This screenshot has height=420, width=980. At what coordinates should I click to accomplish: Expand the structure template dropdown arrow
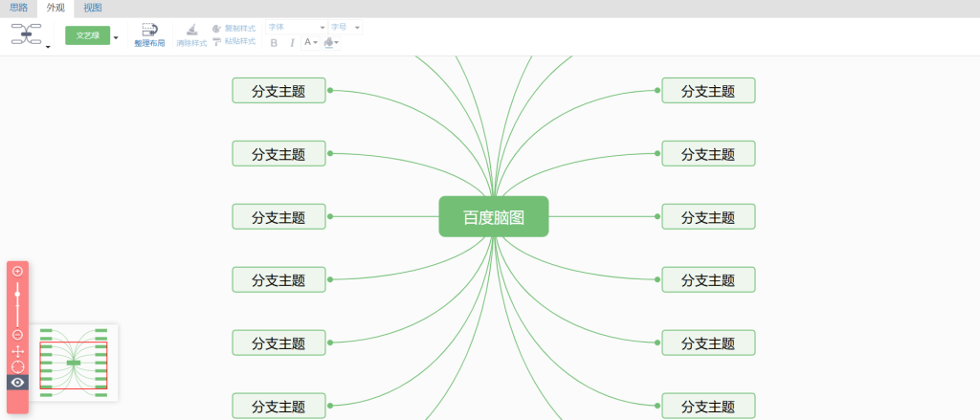(48, 46)
